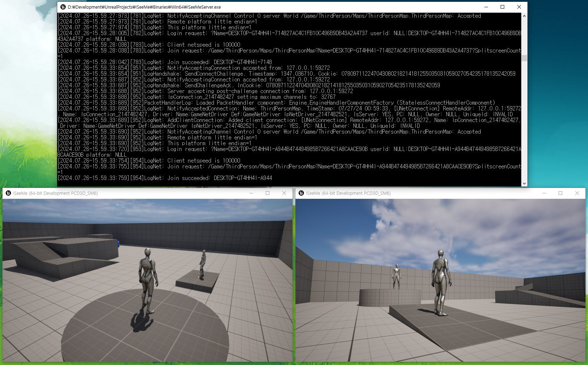Screen dimensions: 588x365
Task: Click the server console scrollbar thumb
Action: tap(524, 58)
